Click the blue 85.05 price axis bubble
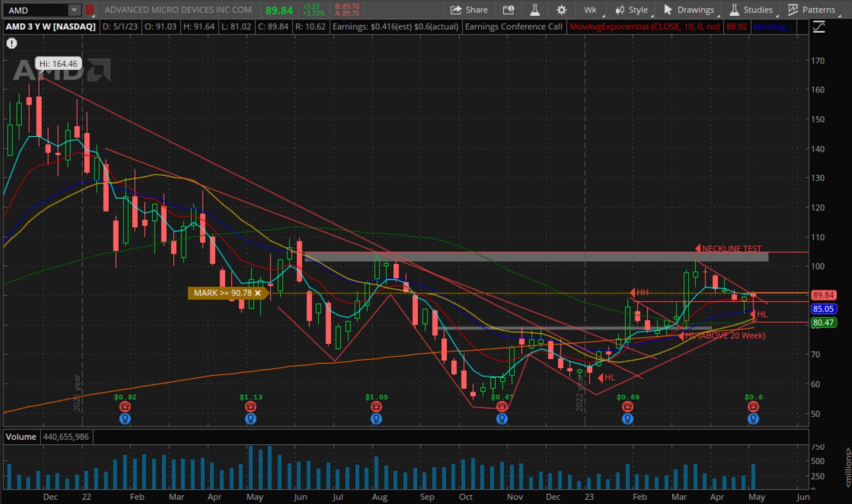 pos(823,309)
